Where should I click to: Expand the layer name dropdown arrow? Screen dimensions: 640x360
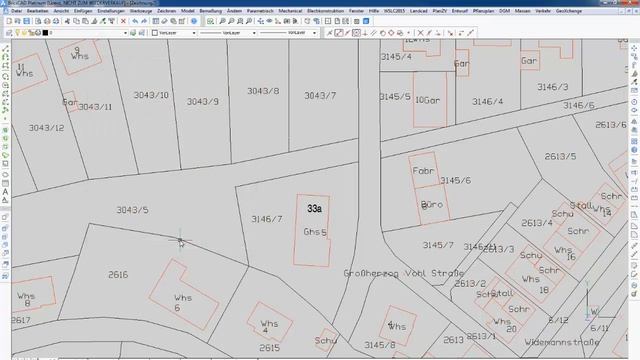125,33
